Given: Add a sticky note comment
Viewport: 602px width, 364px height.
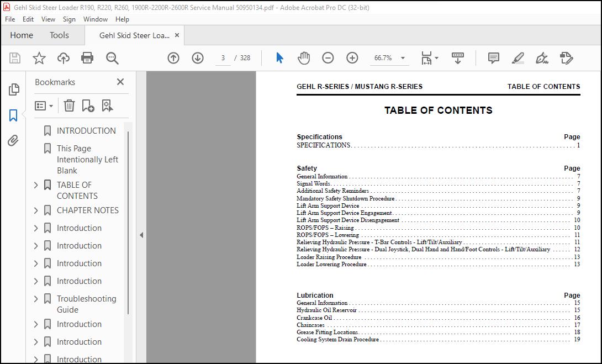Looking at the screenshot, I should pyautogui.click(x=494, y=58).
